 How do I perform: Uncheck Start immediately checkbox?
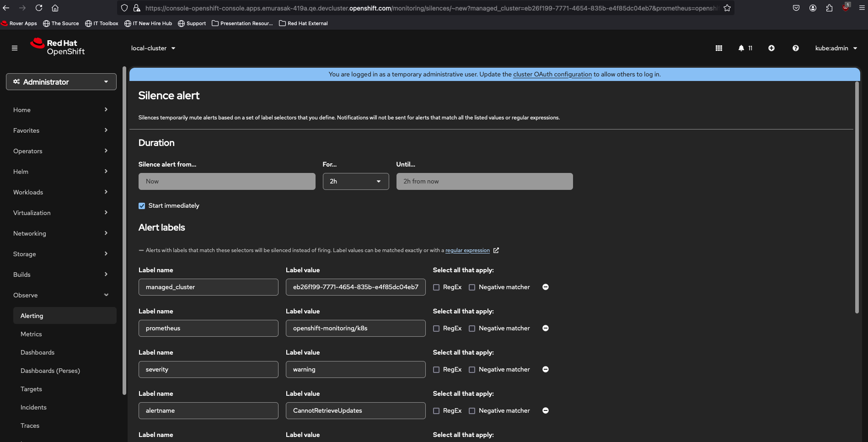coord(142,206)
